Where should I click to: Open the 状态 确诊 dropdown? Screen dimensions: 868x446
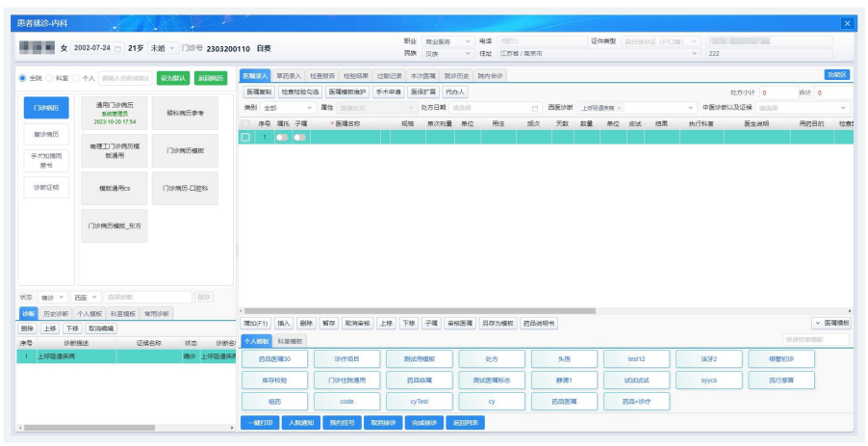click(53, 298)
